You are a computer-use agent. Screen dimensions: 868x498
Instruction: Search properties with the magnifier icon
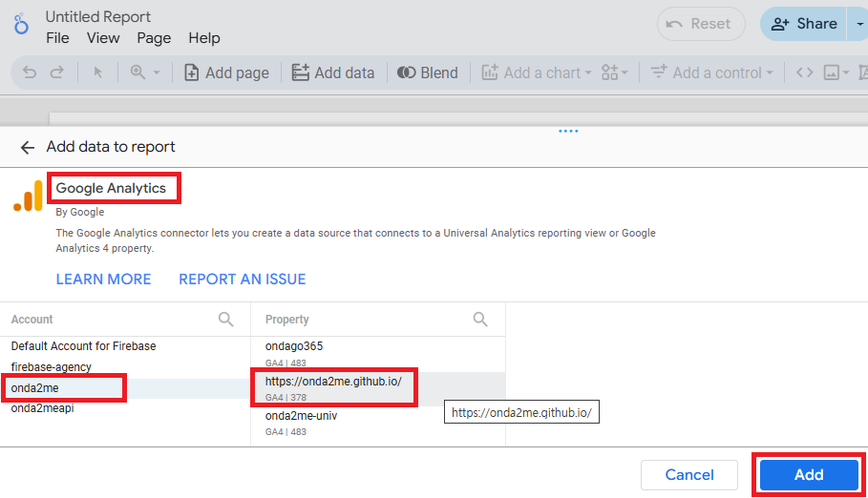(480, 320)
